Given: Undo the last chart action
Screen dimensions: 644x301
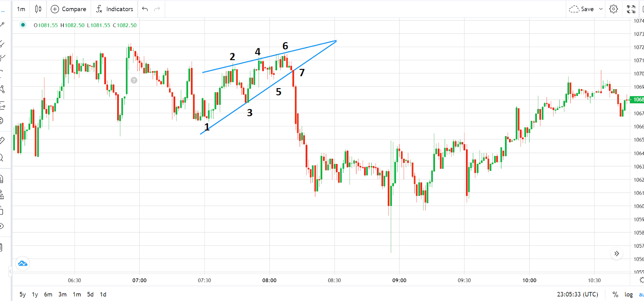Looking at the screenshot, I should pyautogui.click(x=145, y=9).
